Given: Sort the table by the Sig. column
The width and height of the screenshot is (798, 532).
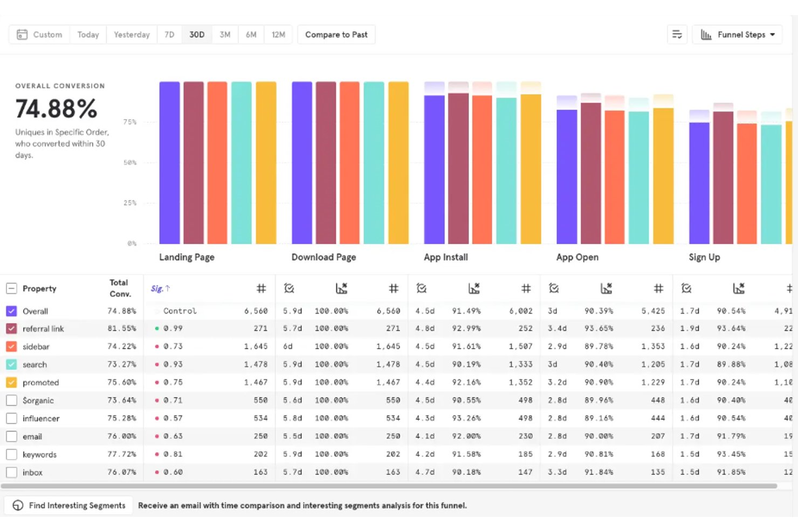Looking at the screenshot, I should (160, 288).
